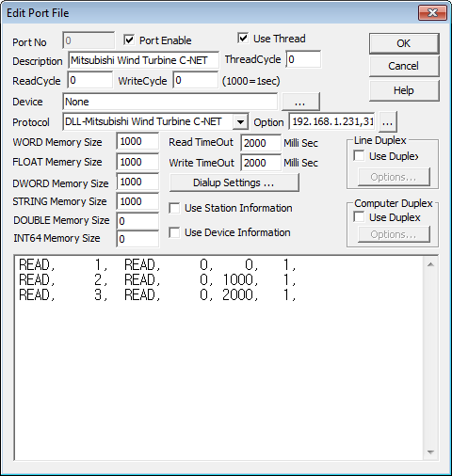
Task: Open Dialup Settings
Action: [234, 182]
